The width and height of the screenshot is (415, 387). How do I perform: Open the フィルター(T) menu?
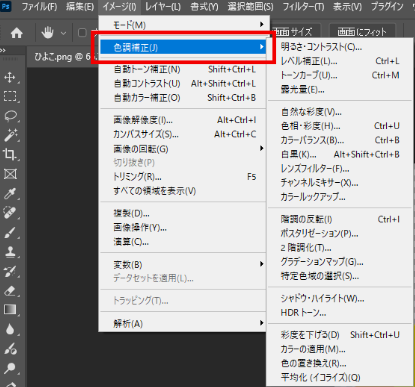point(303,6)
